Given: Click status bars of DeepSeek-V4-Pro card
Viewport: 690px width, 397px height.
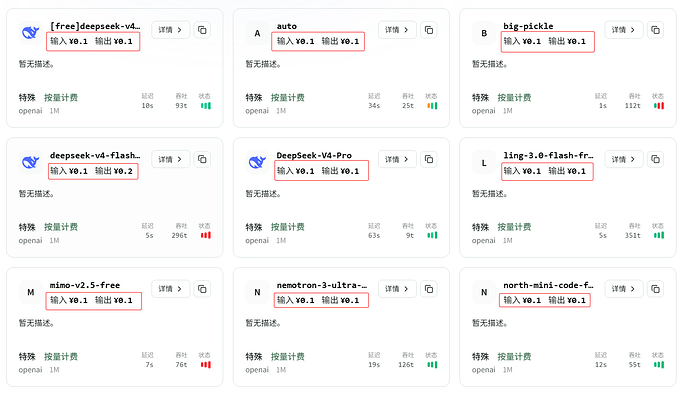Looking at the screenshot, I should [x=432, y=235].
